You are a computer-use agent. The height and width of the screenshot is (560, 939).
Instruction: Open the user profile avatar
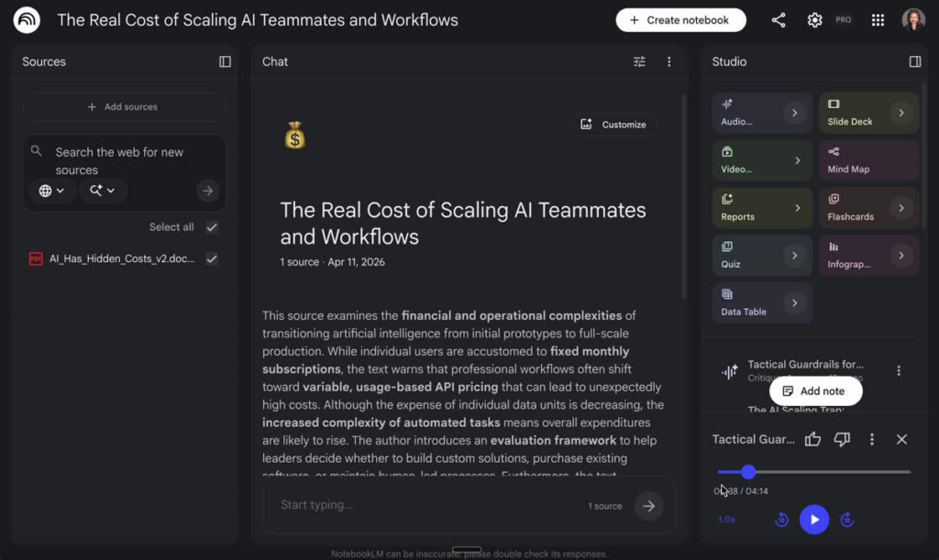point(912,20)
